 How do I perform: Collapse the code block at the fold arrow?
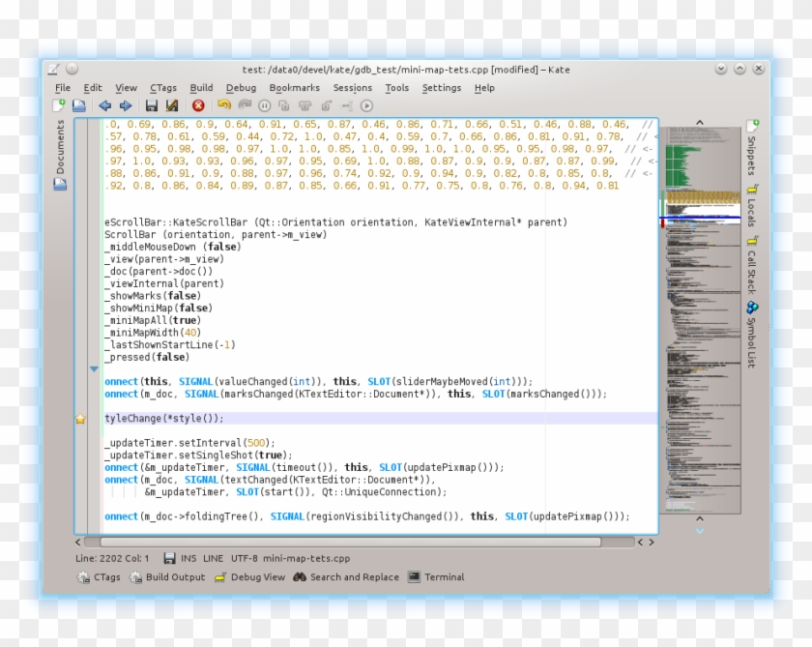point(94,369)
